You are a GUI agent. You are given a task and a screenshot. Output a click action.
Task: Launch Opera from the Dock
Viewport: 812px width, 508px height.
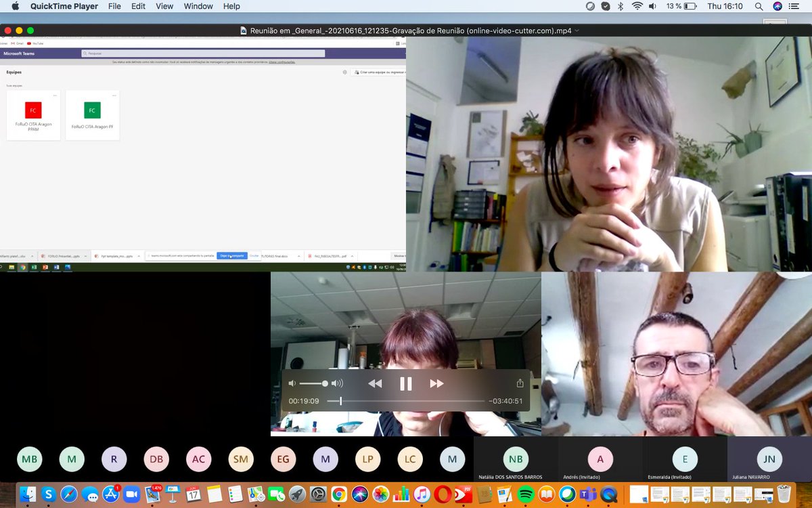click(x=443, y=494)
